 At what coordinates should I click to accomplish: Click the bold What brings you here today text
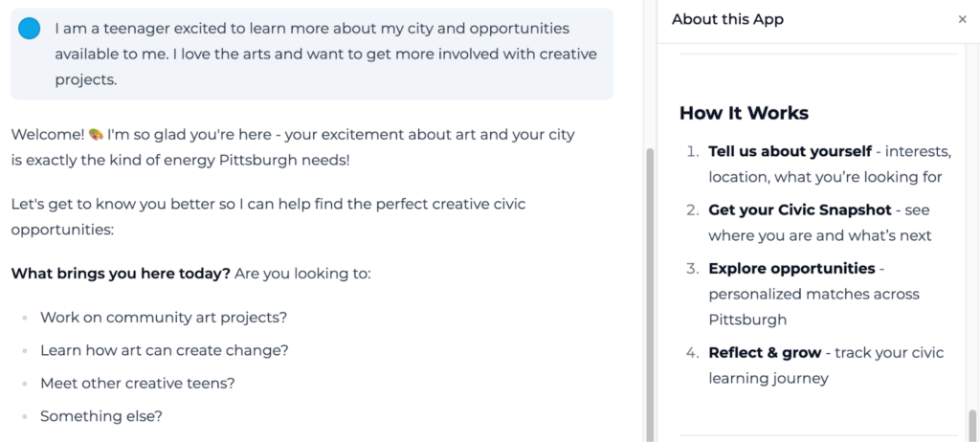point(121,274)
